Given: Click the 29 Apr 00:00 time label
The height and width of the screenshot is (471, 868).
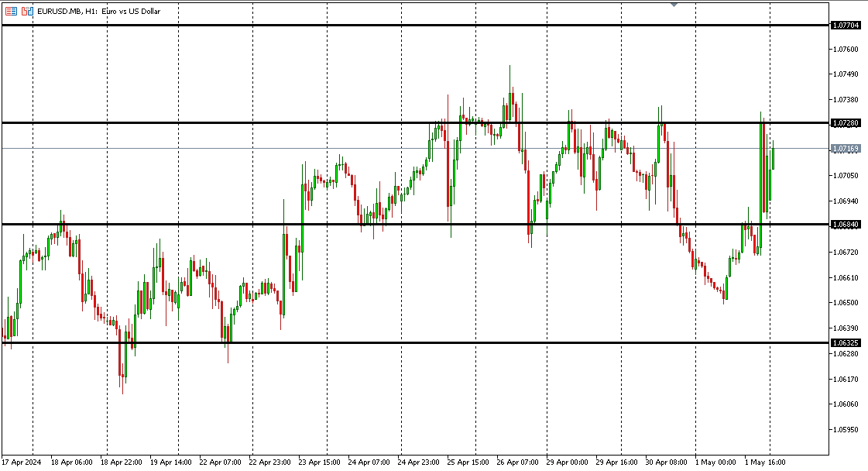Looking at the screenshot, I should click(x=567, y=462).
